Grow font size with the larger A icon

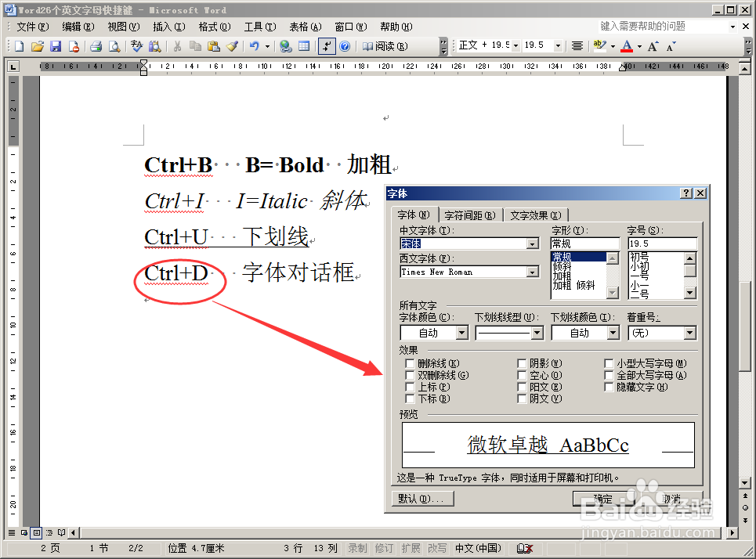click(x=653, y=46)
